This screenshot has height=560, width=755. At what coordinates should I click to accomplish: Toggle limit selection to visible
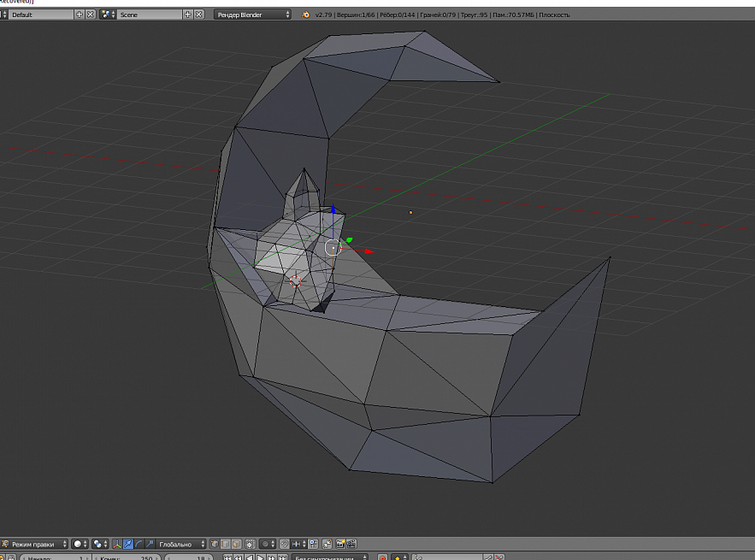coord(251,544)
